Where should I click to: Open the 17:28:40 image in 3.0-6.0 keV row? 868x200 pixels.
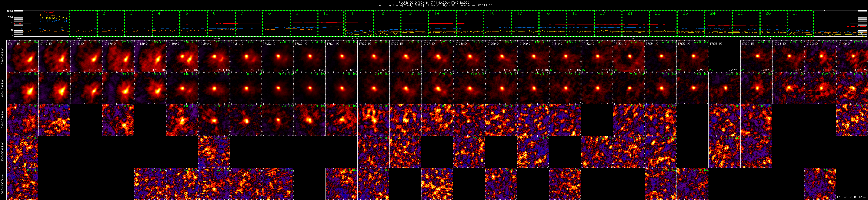[x=469, y=56]
